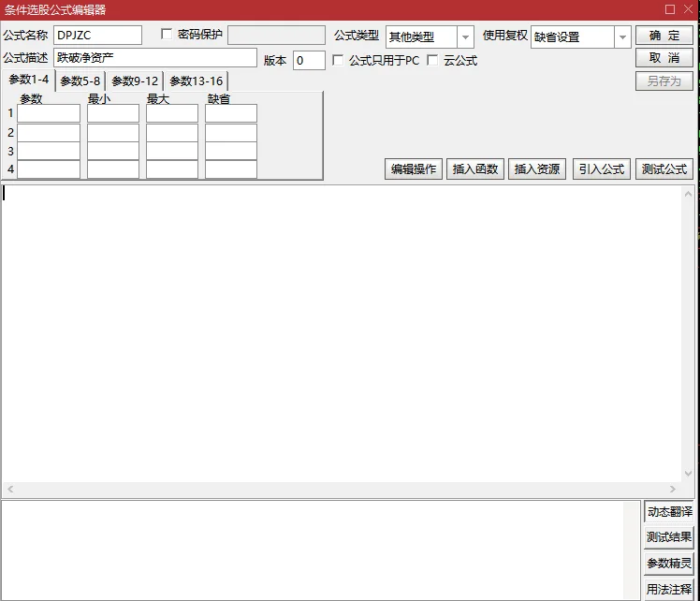Click row 1 最大 field
700x601 pixels.
172,113
